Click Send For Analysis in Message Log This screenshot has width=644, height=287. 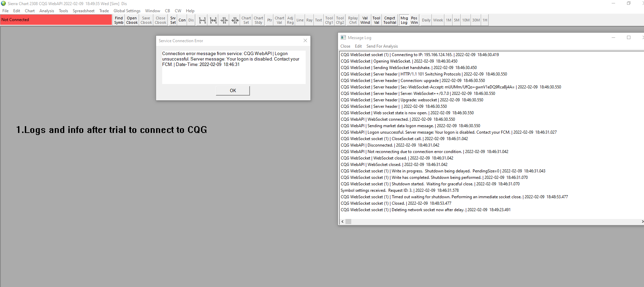click(382, 46)
